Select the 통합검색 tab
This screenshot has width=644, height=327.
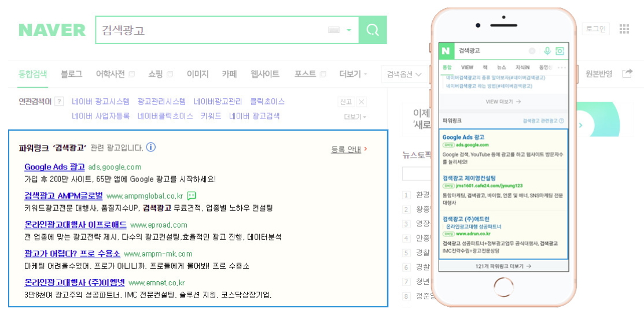click(x=32, y=74)
